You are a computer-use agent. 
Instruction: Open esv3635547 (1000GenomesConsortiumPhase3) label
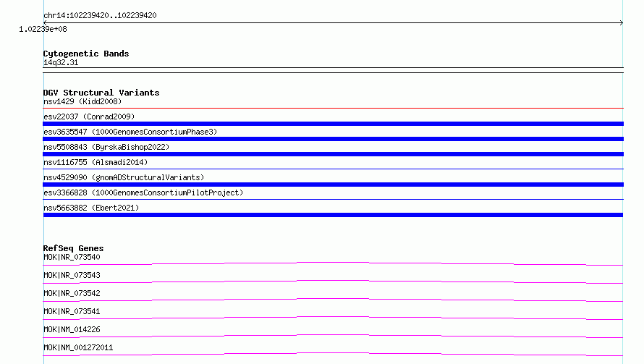[x=130, y=132]
